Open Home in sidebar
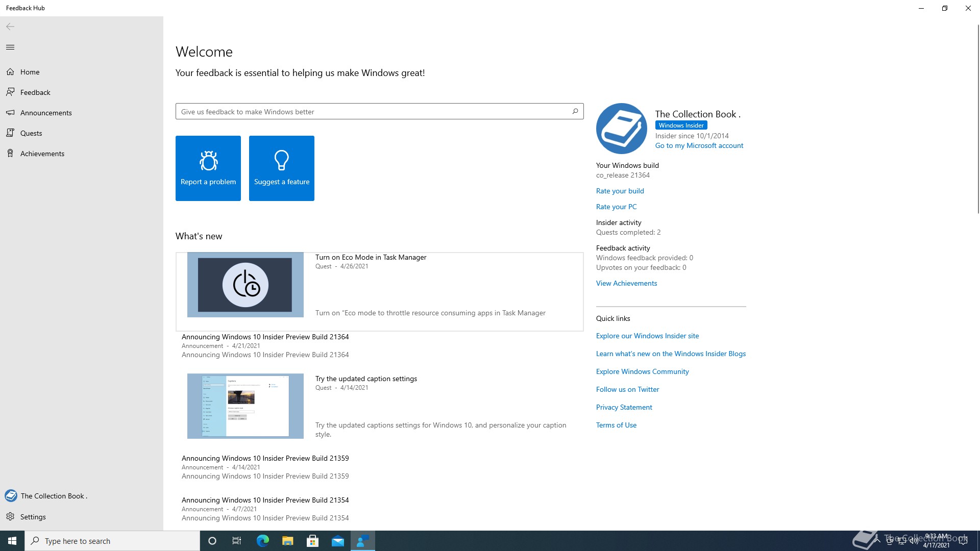This screenshot has height=551, width=980. pos(82,72)
